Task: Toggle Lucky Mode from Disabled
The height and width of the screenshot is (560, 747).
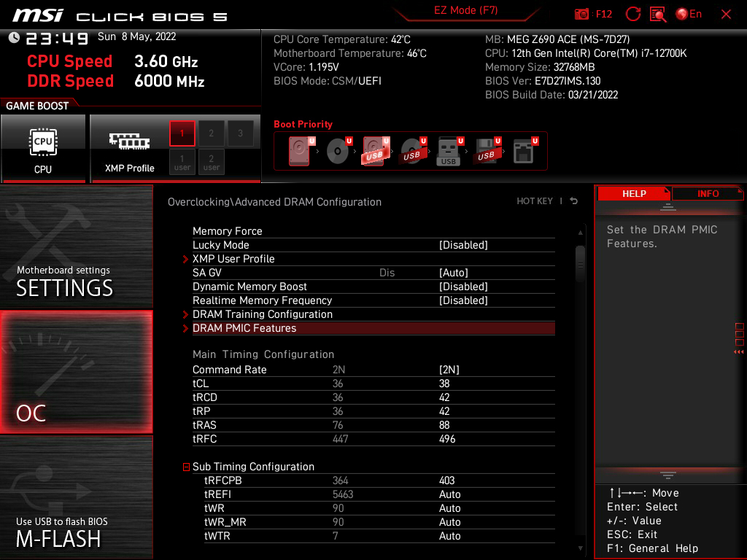Action: point(372,244)
